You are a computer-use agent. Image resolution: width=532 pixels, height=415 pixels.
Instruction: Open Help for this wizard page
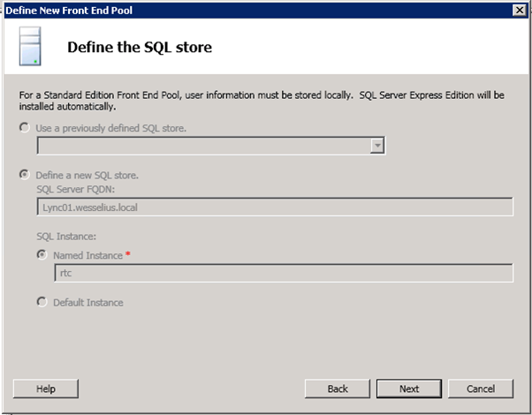click(x=46, y=389)
